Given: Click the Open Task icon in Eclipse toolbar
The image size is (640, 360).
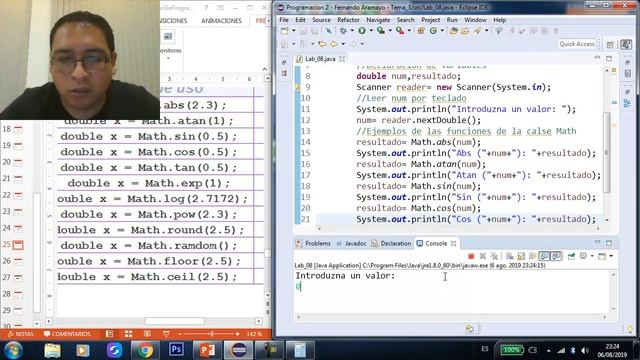Looking at the screenshot, I should (465, 31).
